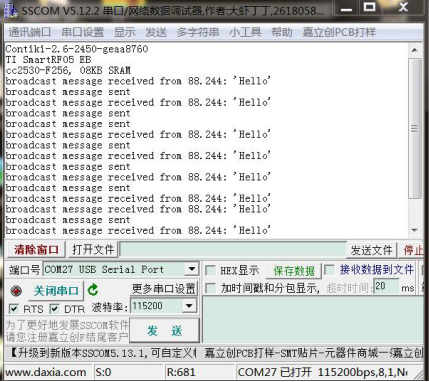Click the 更多串口设置 button
The width and height of the screenshot is (429, 382).
click(164, 288)
